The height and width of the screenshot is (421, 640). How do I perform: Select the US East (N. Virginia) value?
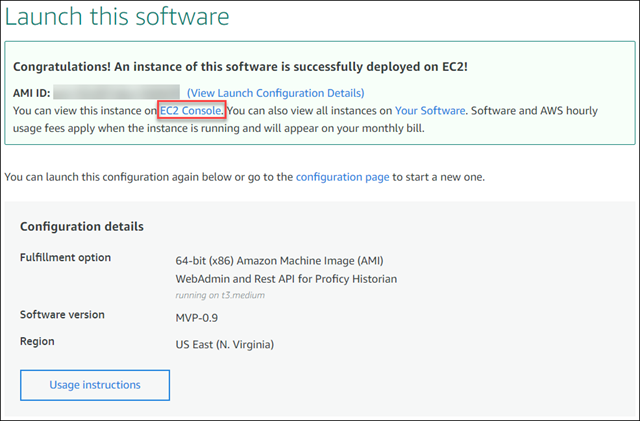[x=224, y=345]
